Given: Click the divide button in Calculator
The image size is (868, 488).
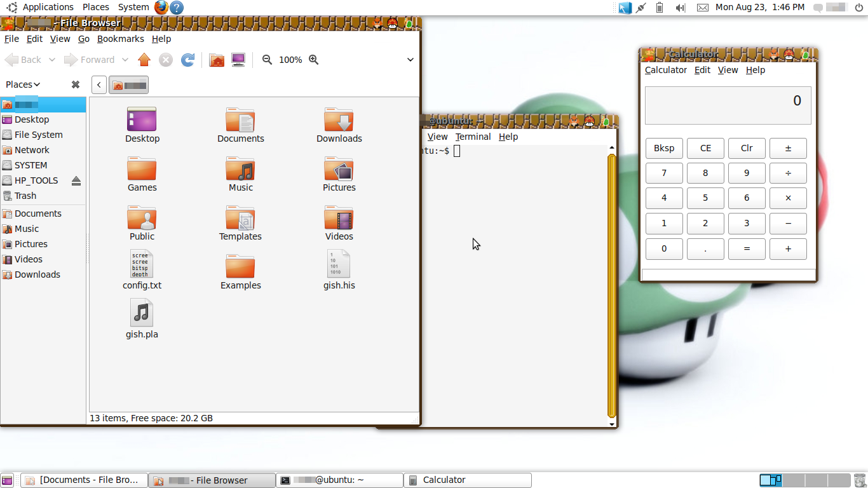Looking at the screenshot, I should pos(788,173).
